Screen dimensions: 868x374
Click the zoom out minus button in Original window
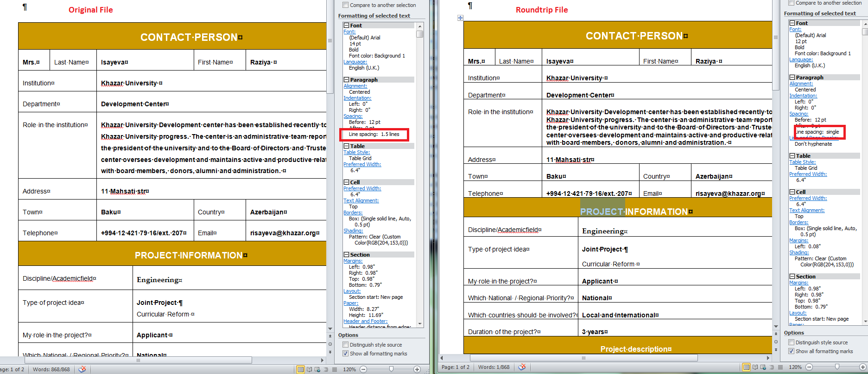point(363,369)
